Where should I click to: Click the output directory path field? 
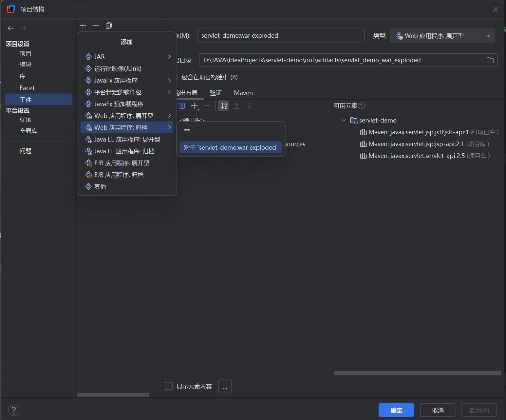[x=348, y=60]
